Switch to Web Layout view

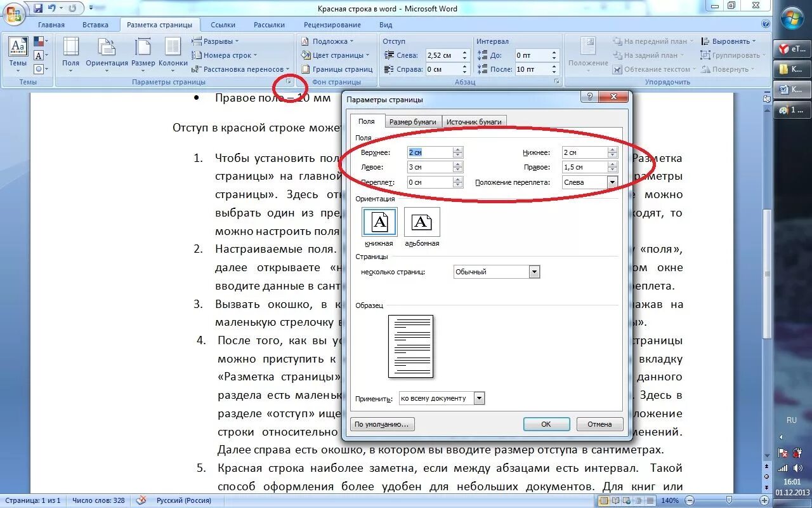coord(628,500)
